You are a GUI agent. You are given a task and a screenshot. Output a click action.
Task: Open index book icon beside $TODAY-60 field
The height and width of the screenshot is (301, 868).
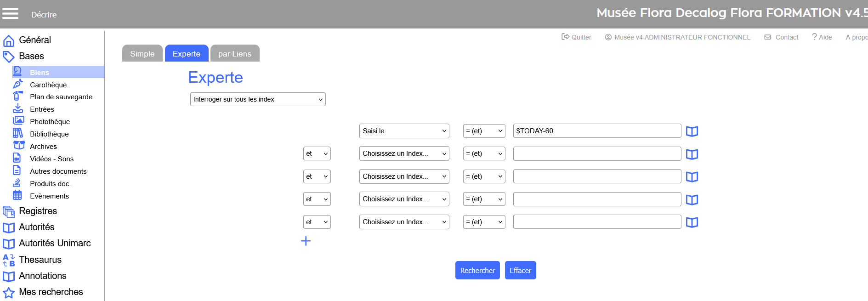[x=692, y=131]
